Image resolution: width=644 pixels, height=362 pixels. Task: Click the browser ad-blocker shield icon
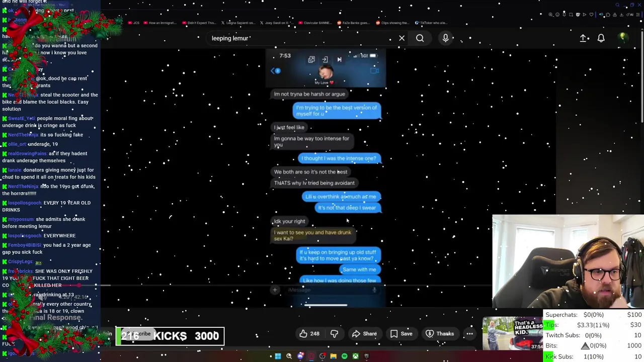tap(578, 15)
